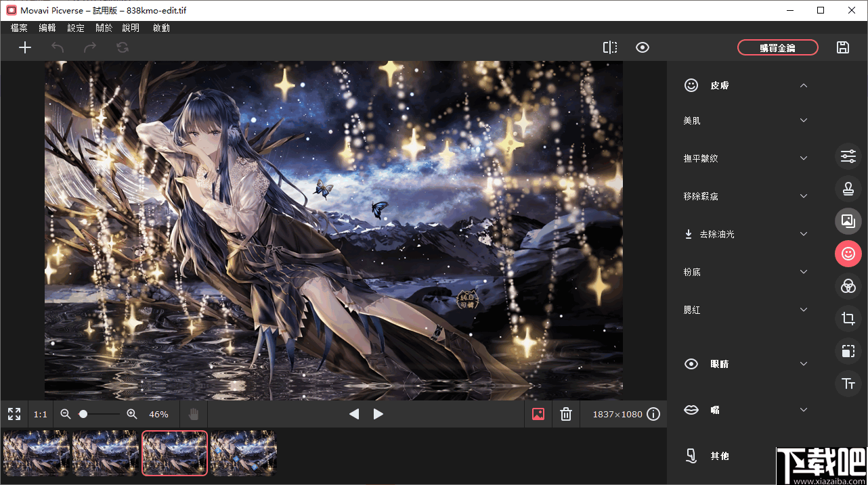Screen dimensions: 868x485
Task: Open the 啟動 menu
Action: coord(161,28)
